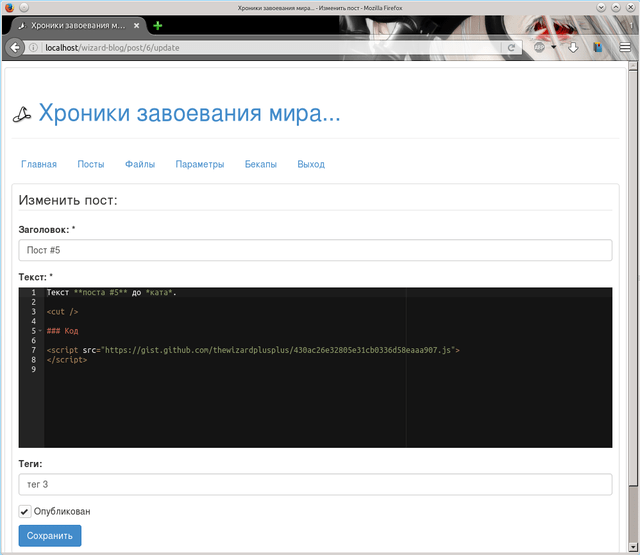Close the Хроники завоевания мира tab
Viewport: 640px width, 555px height.
(x=137, y=26)
